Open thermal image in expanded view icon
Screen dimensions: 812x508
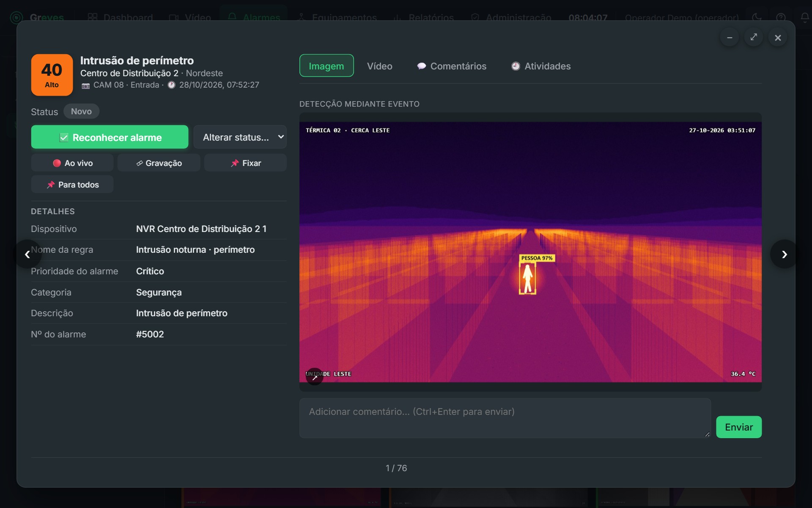pyautogui.click(x=315, y=377)
